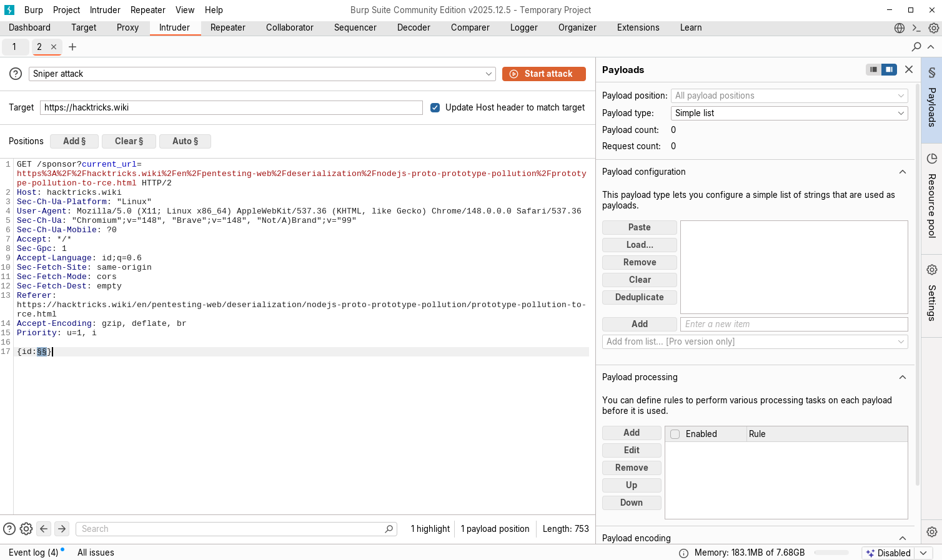Click the Rule column header
The image size is (942, 560).
click(x=827, y=434)
